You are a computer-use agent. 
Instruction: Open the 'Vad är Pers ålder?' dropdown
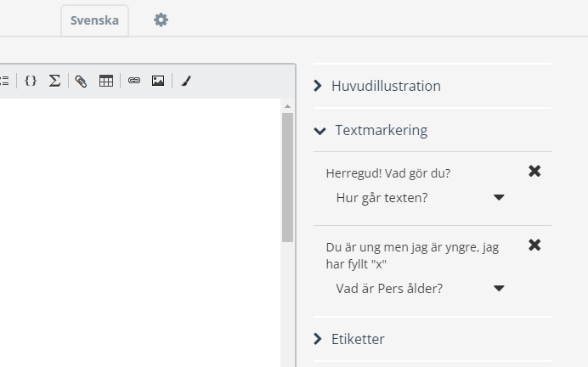pyautogui.click(x=420, y=288)
